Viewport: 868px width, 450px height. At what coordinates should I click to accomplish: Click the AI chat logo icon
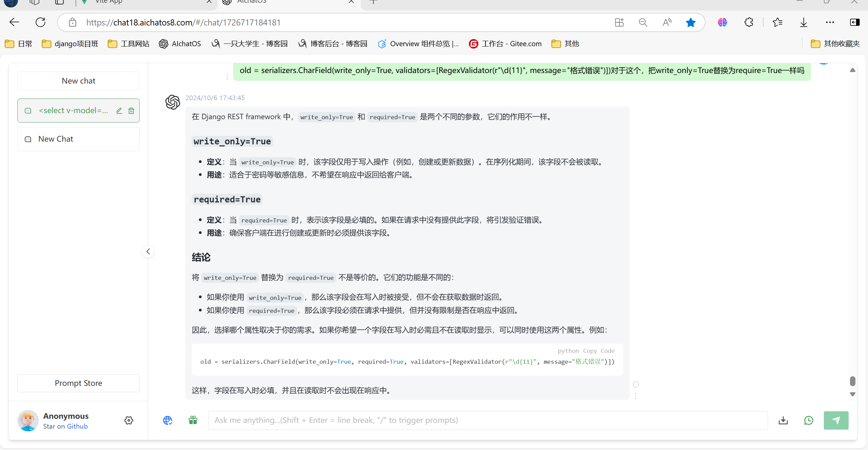(x=172, y=102)
